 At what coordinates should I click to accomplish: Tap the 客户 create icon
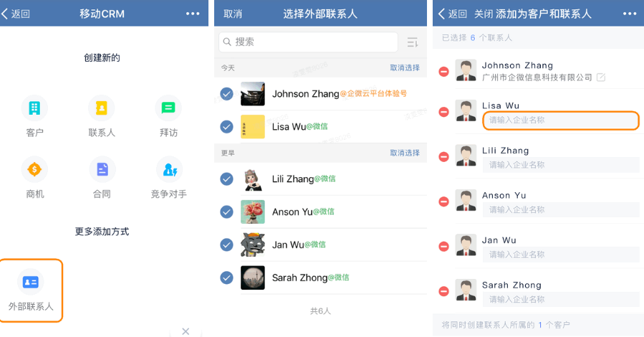click(34, 108)
